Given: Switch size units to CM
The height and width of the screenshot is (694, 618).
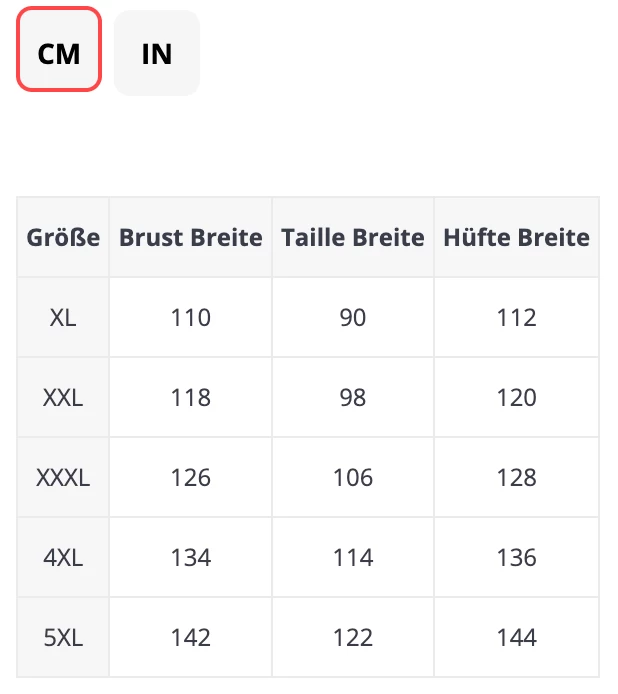Looking at the screenshot, I should click(x=59, y=52).
